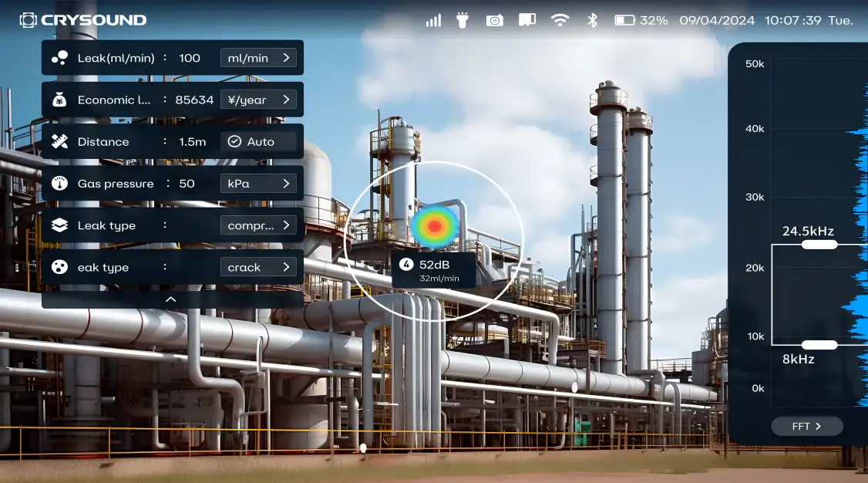The image size is (868, 483).
Task: Open the ¥/year unit dropdown
Action: click(x=258, y=100)
